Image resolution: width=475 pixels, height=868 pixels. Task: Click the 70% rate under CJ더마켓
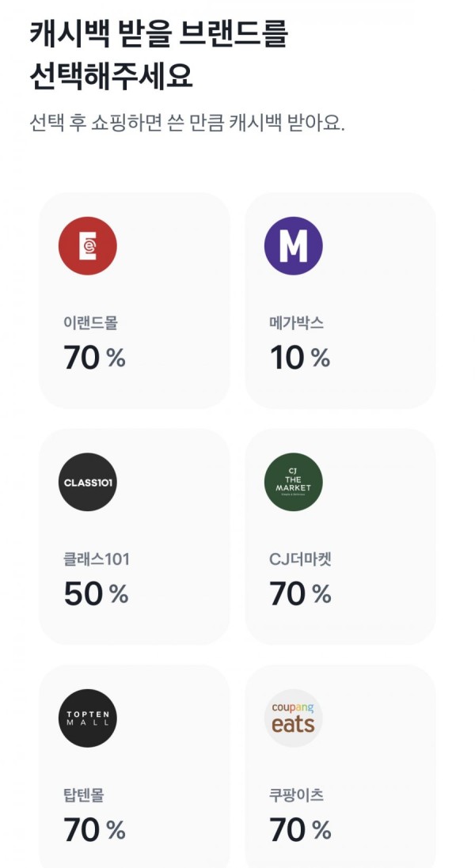301,594
